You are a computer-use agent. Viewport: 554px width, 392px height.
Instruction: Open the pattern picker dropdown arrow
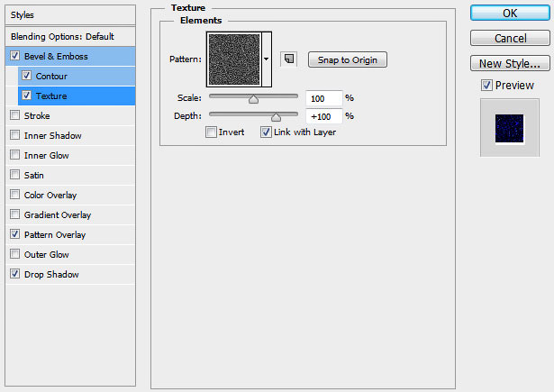click(267, 59)
